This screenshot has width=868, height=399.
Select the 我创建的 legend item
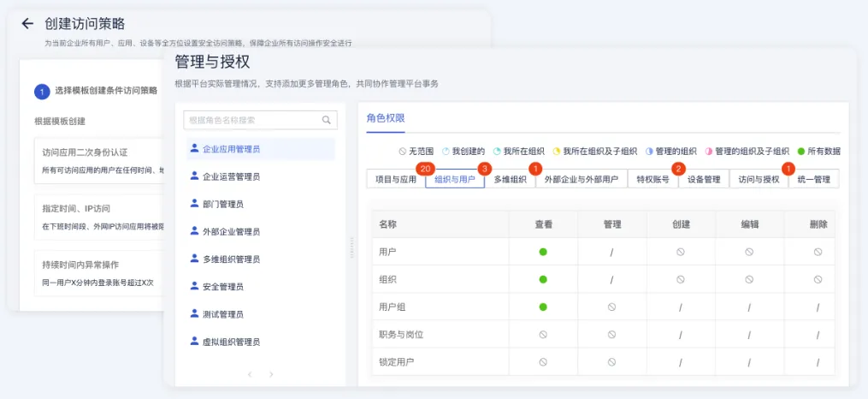click(x=464, y=152)
